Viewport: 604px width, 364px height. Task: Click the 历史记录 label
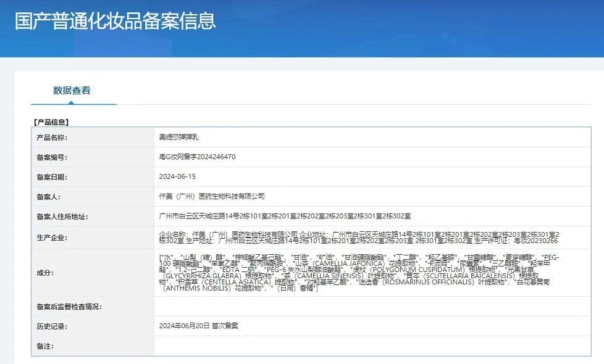(x=52, y=326)
